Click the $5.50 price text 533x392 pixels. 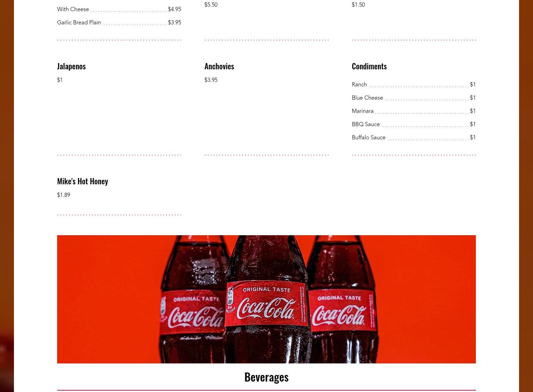tap(211, 5)
